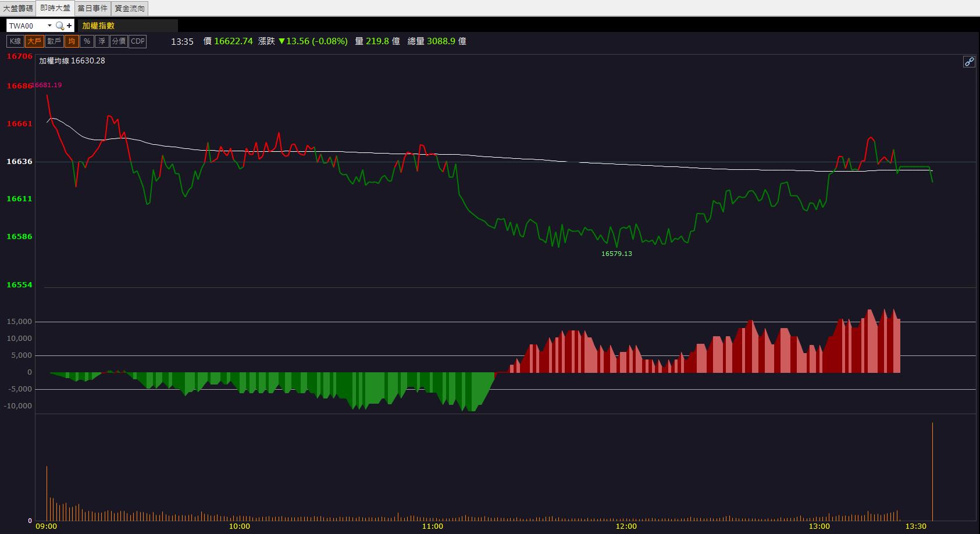
Task: Select the 即時大盤 tab
Action: [x=55, y=8]
